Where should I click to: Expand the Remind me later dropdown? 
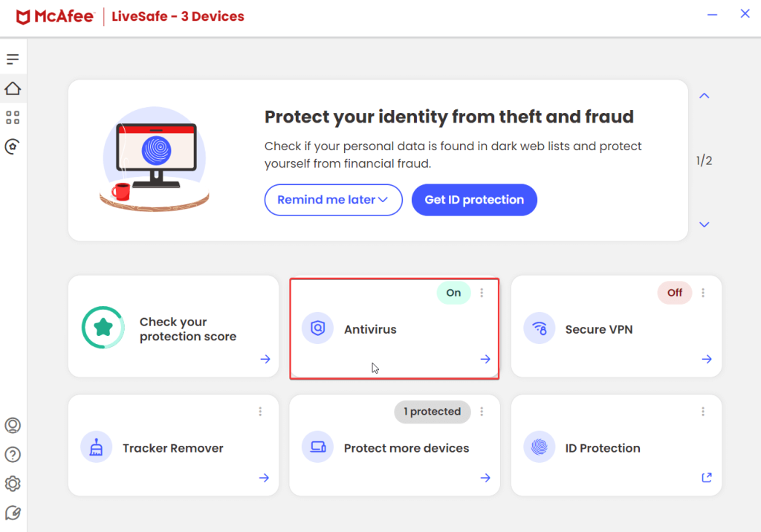click(x=334, y=199)
